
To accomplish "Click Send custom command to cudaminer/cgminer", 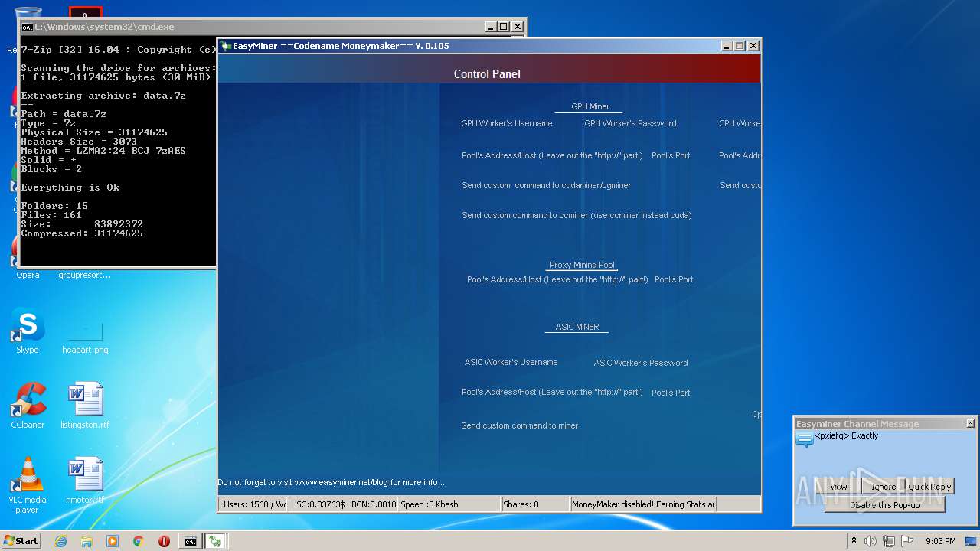I will click(546, 185).
